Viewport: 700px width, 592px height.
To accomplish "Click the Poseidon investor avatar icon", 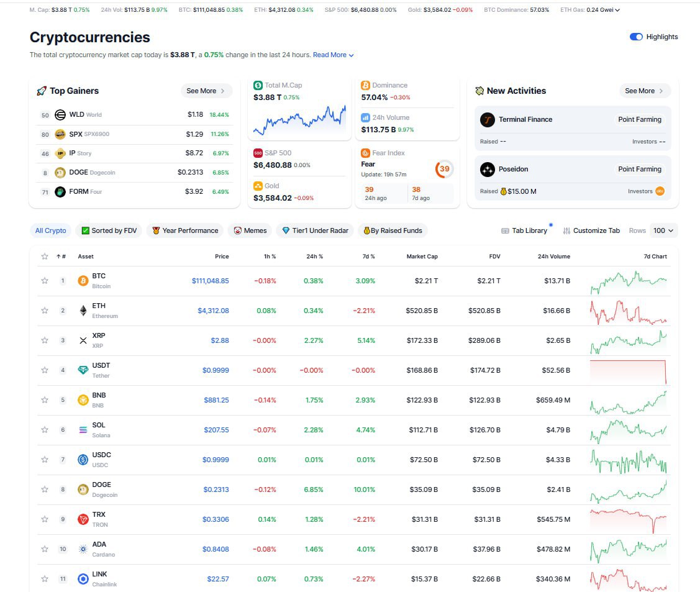I will 660,191.
